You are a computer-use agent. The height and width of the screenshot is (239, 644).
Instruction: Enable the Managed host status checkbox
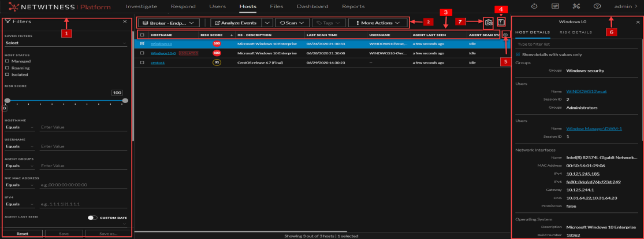click(7, 61)
